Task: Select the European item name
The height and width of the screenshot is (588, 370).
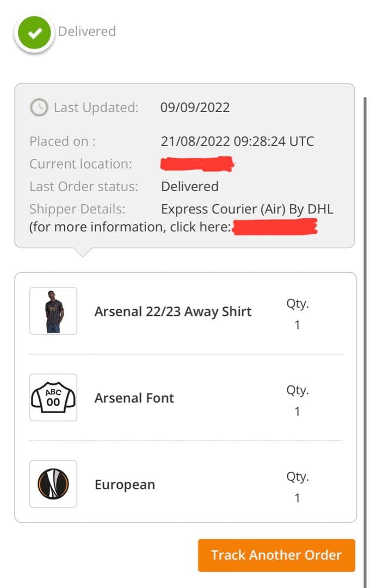Action: point(125,485)
